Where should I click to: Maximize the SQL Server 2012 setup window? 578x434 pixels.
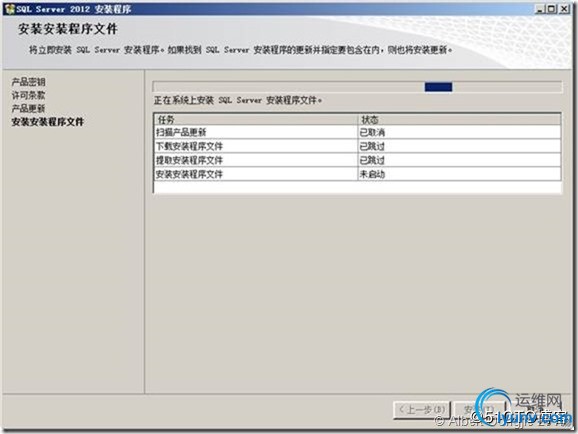pyautogui.click(x=552, y=9)
